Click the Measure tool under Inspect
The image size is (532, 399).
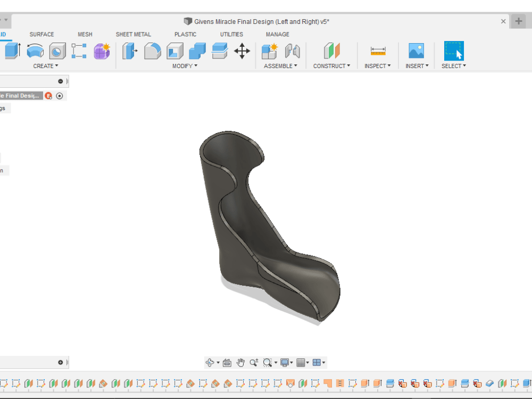378,51
